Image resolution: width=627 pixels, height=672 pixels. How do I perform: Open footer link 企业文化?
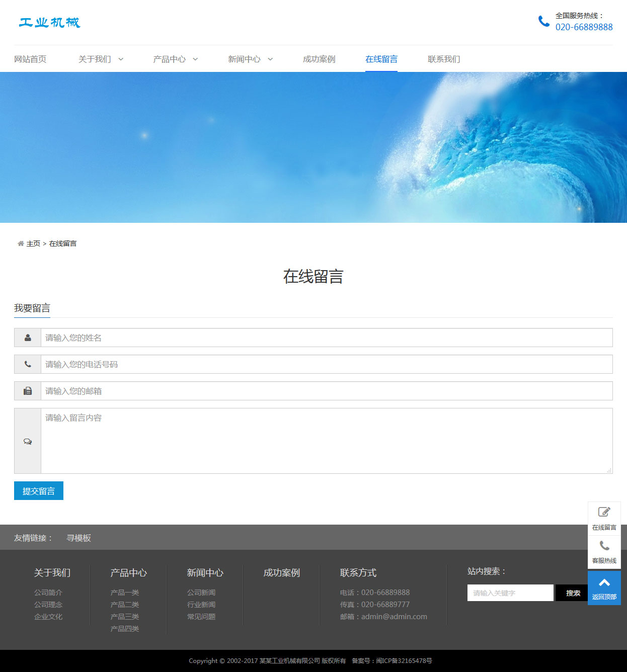(x=48, y=617)
